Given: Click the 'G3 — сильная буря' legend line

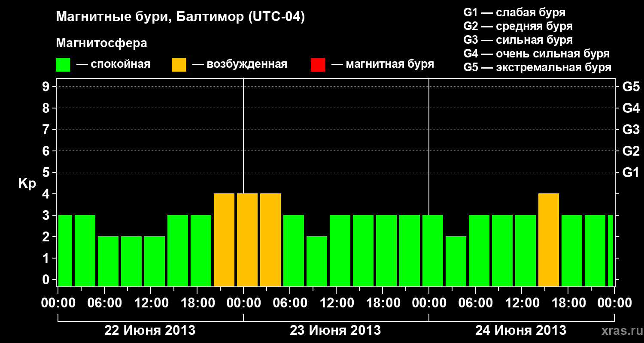Looking at the screenshot, I should 518,40.
